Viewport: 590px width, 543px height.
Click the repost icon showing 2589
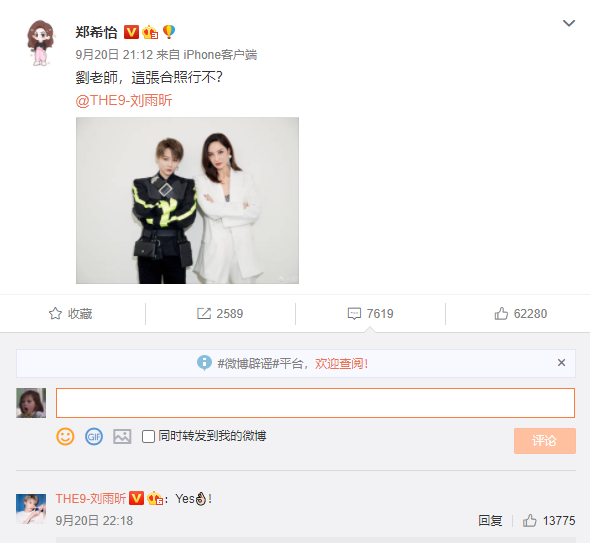pos(204,313)
